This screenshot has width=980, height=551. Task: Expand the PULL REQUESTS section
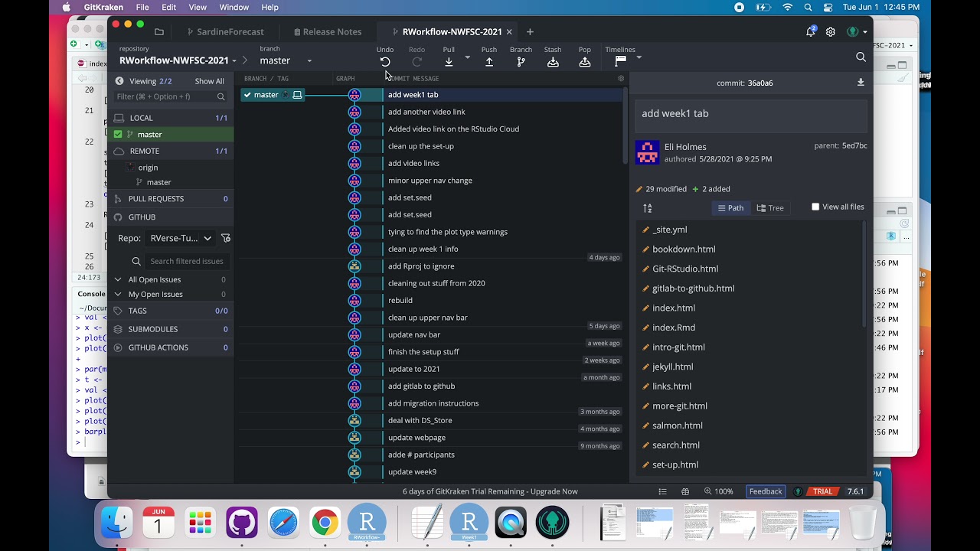(x=171, y=199)
